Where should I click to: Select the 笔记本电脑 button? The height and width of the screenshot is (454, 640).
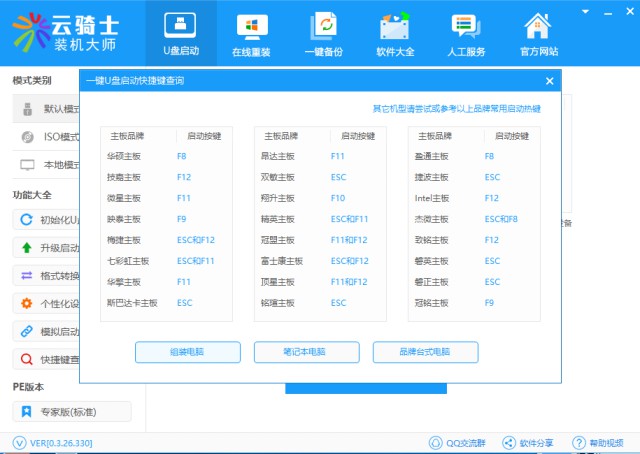tap(307, 352)
